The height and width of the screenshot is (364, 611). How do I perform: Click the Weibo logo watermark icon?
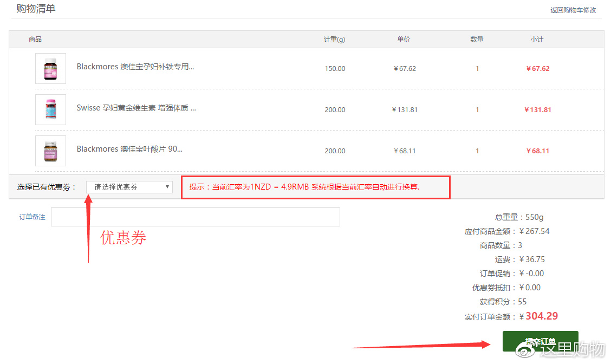525,349
